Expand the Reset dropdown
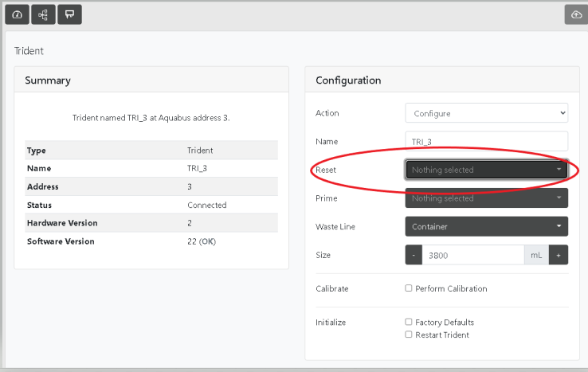Viewport: 588px width, 372px height. [486, 170]
